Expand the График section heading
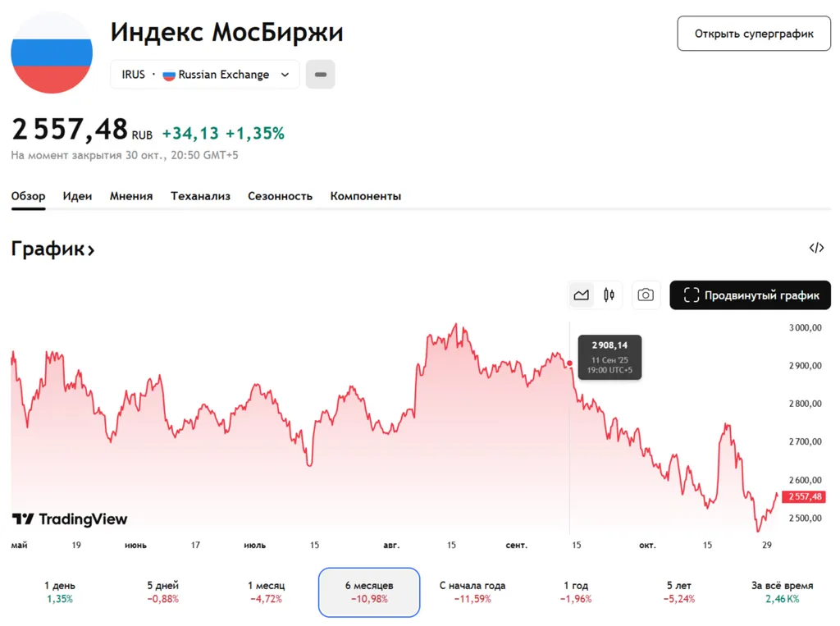This screenshot has width=840, height=626. coord(53,249)
